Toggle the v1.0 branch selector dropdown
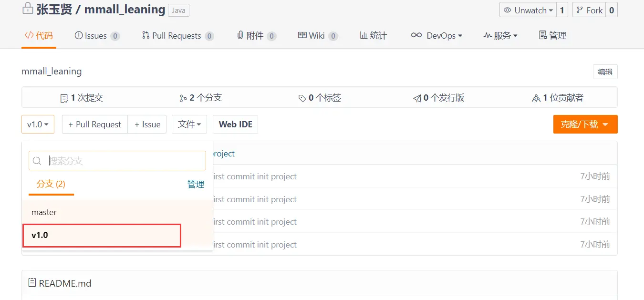The height and width of the screenshot is (300, 644). (x=38, y=124)
